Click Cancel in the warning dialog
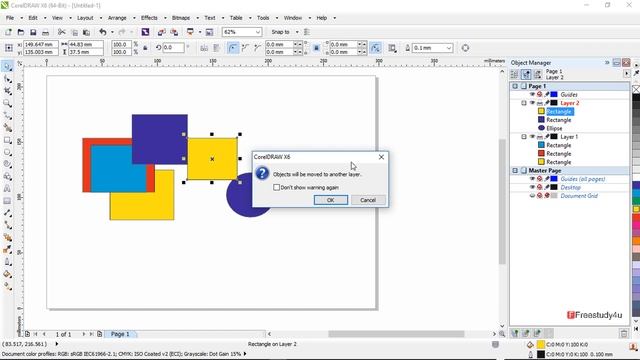The width and height of the screenshot is (640, 360). pos(368,200)
